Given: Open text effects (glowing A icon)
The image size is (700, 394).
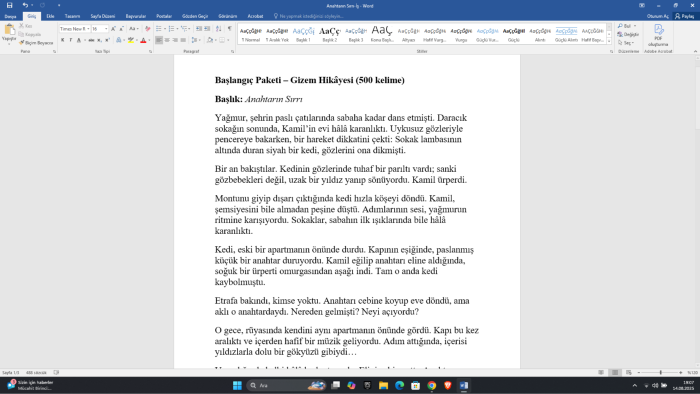Looking at the screenshot, I should click(x=119, y=40).
